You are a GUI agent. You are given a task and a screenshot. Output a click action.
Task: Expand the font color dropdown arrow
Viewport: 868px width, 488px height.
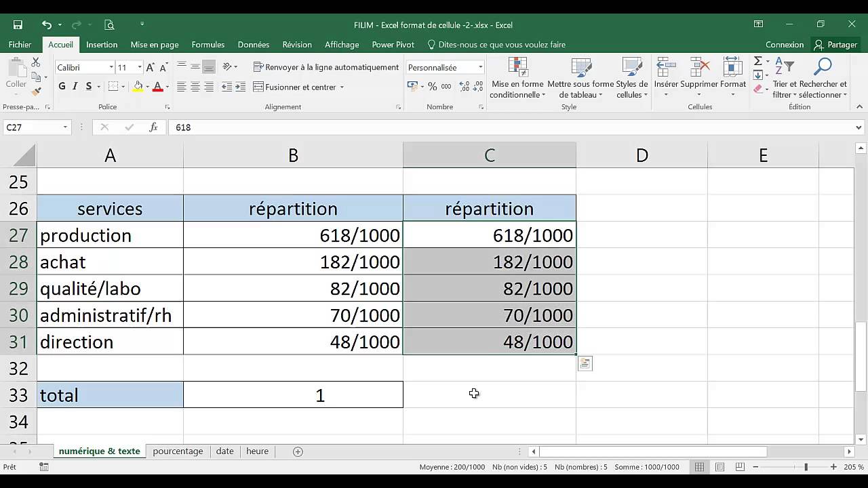point(167,87)
